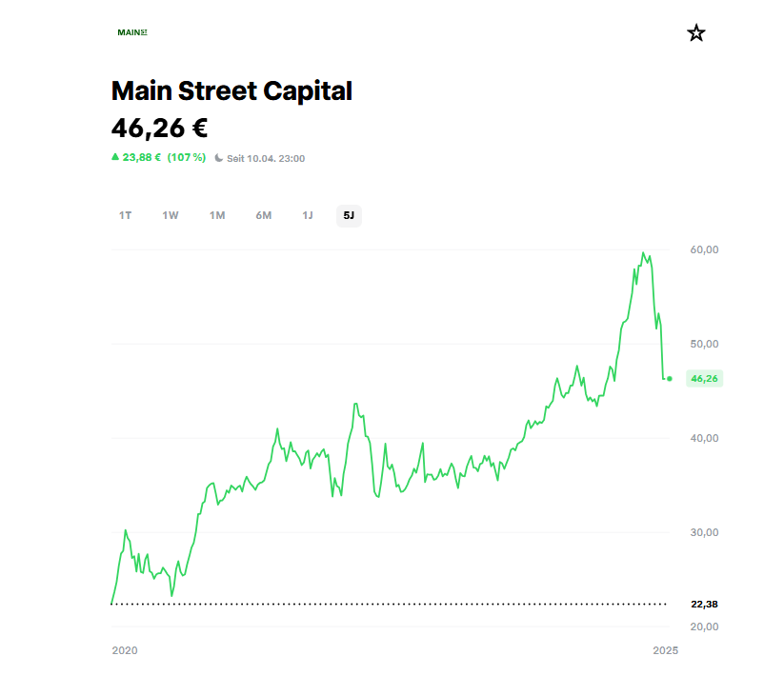Select the active 5J range tab
The height and width of the screenshot is (696, 784).
349,215
